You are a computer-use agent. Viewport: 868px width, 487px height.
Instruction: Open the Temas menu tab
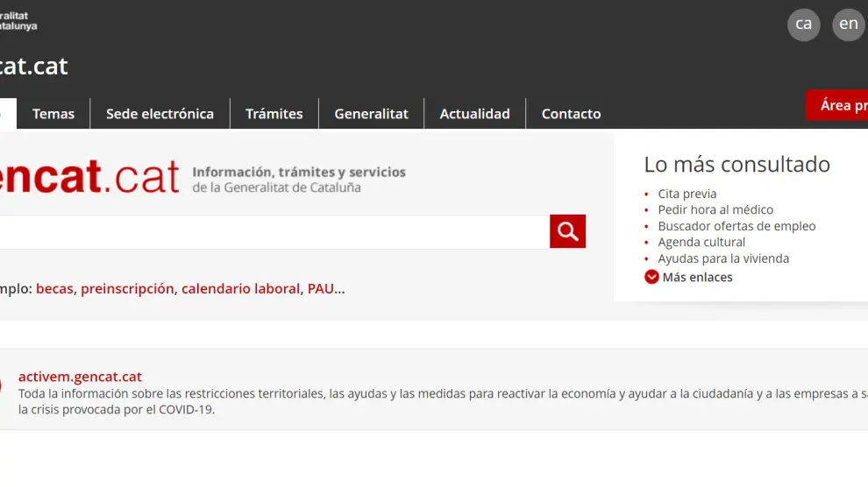tap(53, 114)
